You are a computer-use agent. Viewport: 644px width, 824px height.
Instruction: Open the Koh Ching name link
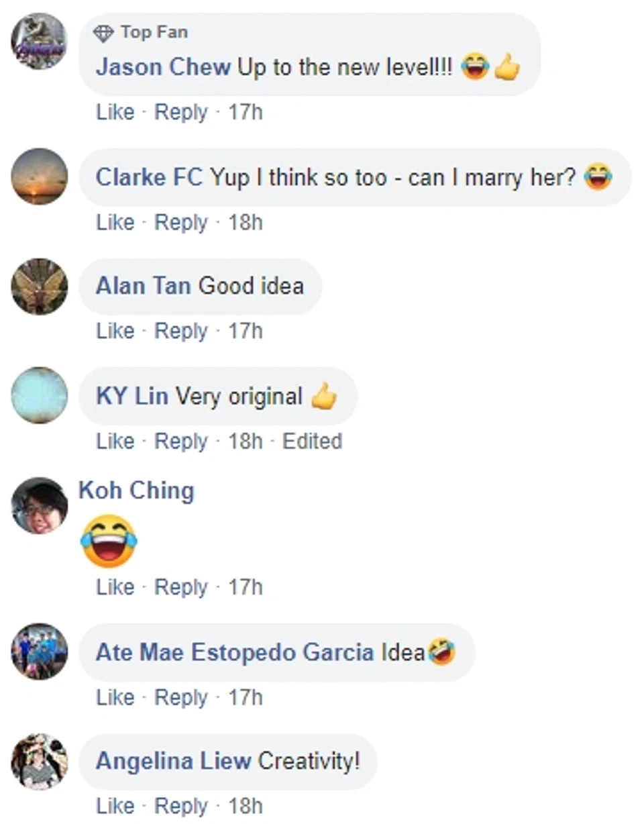click(136, 490)
